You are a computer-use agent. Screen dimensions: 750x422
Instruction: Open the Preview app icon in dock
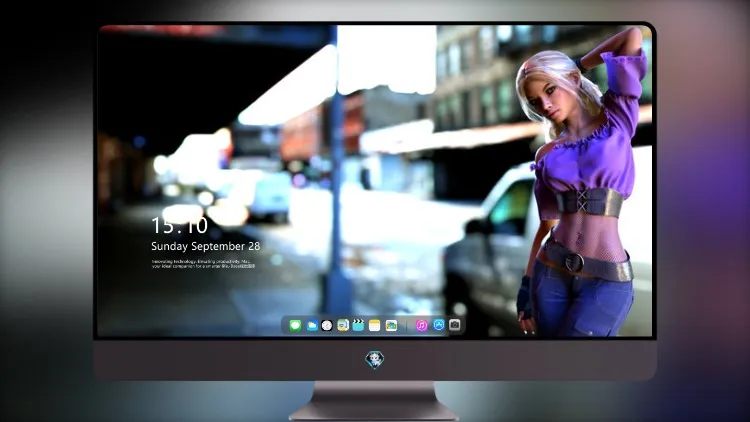343,326
